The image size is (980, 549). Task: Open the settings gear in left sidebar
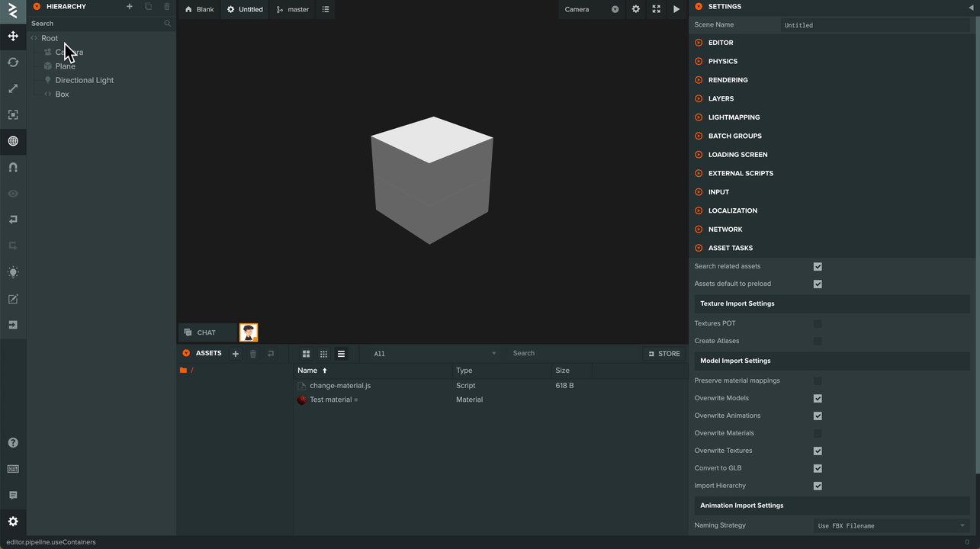click(13, 522)
